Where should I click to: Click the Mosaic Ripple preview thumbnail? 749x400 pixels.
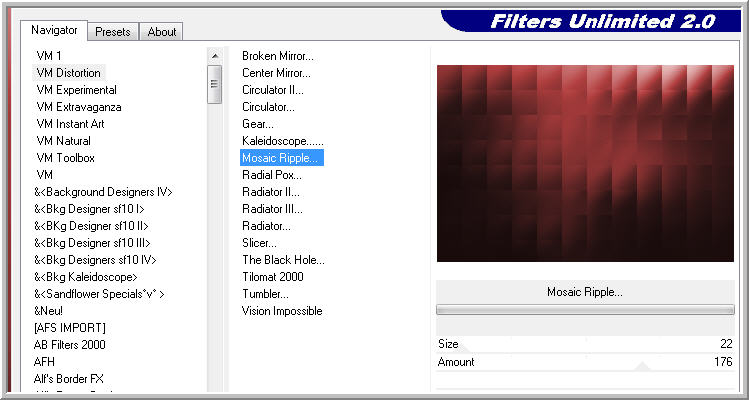point(585,163)
